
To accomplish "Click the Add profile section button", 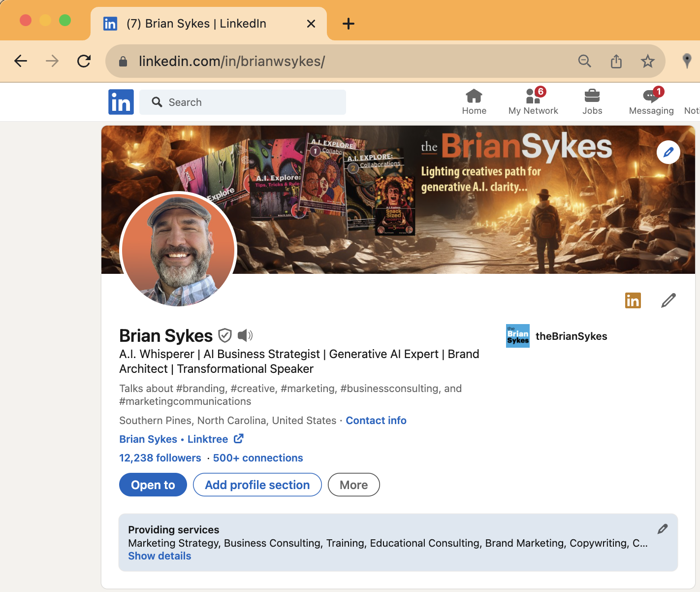I will (257, 485).
